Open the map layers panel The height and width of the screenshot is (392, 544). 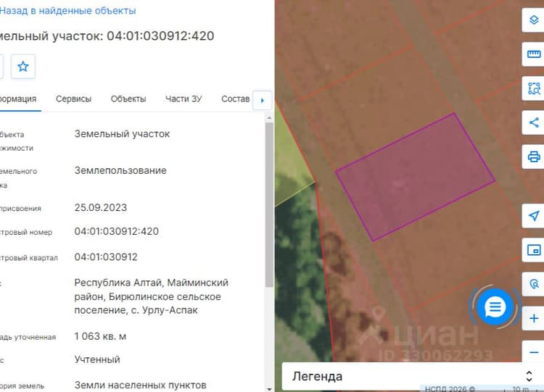(x=534, y=20)
